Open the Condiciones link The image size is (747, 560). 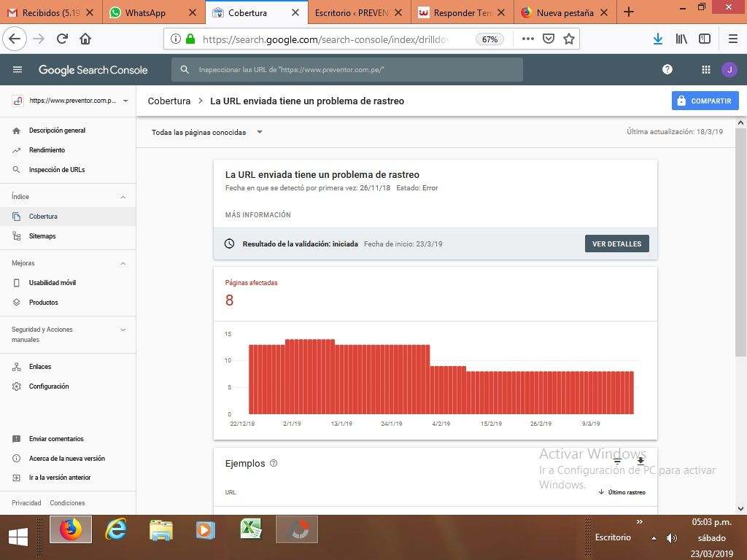click(67, 503)
